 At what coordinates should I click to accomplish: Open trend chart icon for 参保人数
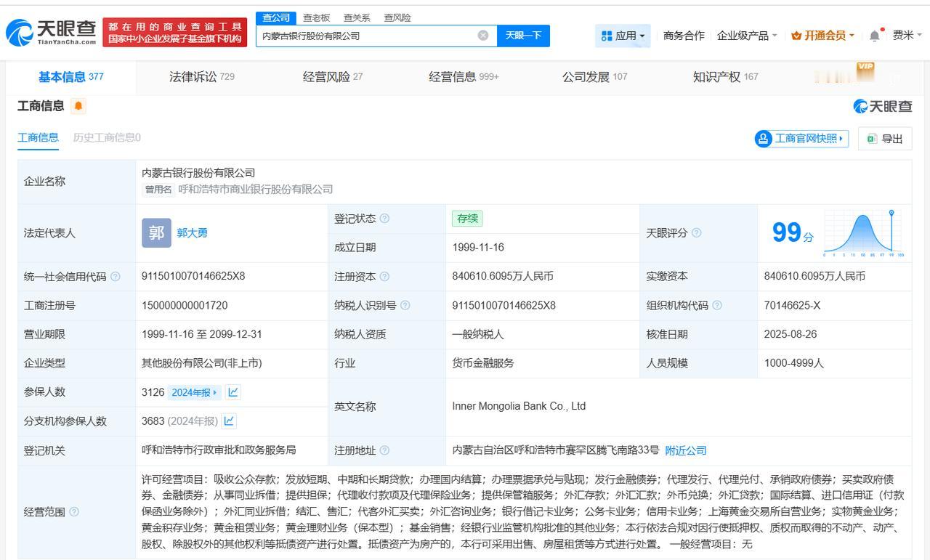point(233,392)
